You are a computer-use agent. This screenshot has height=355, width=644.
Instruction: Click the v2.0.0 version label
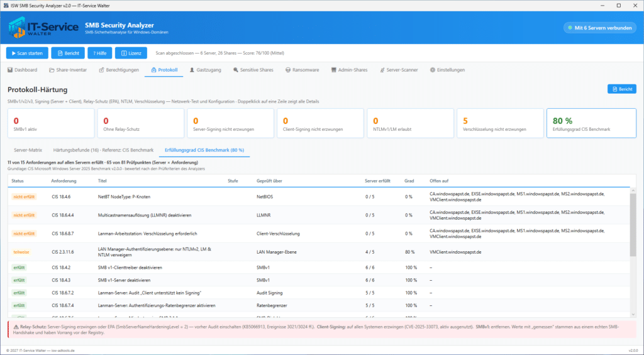633,351
